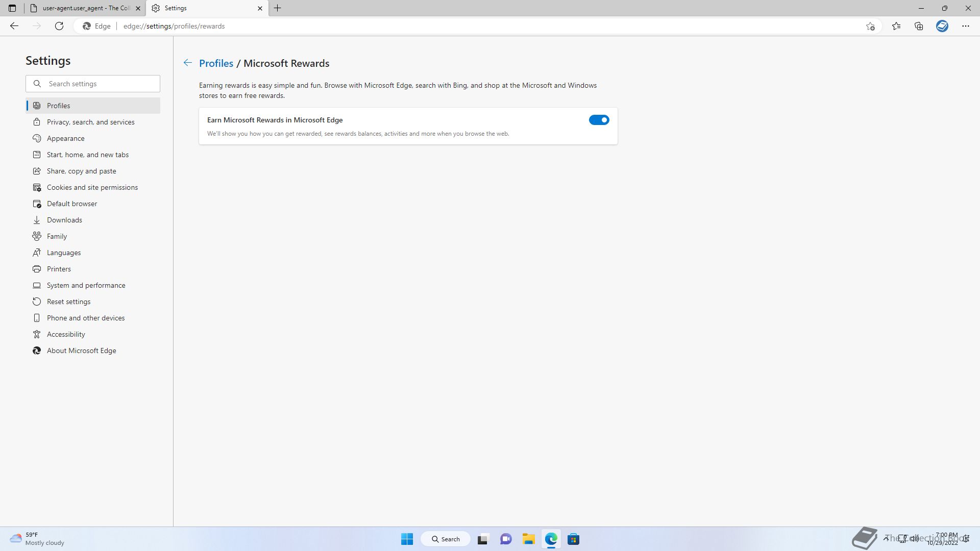Open the Profiles breadcrumb link
The image size is (980, 551).
(x=216, y=63)
